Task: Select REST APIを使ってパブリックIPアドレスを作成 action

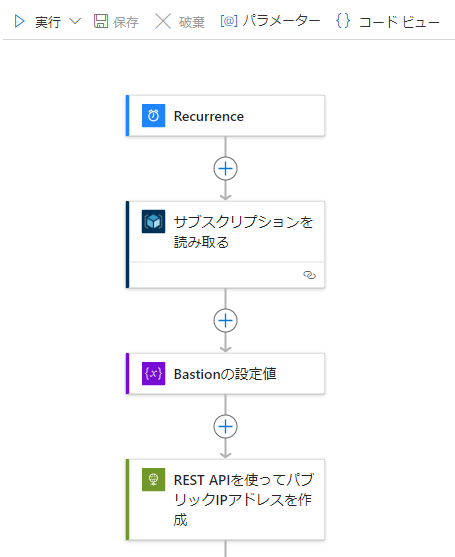Action: click(226, 499)
